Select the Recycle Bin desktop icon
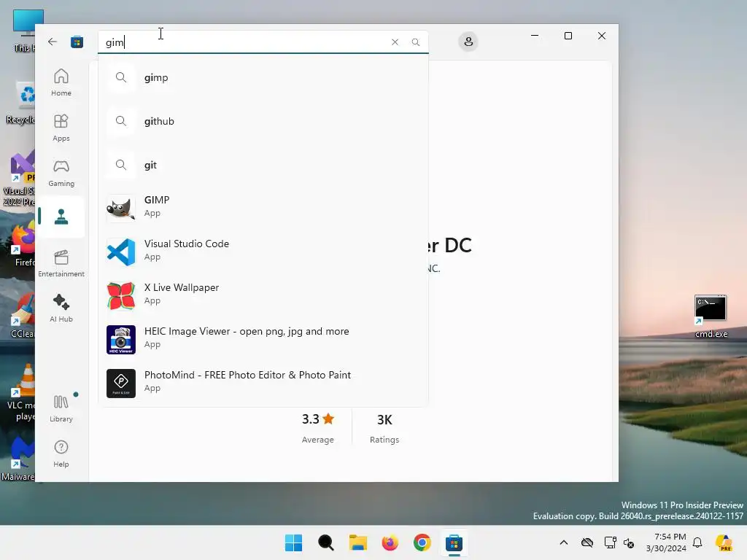The width and height of the screenshot is (747, 560). pyautogui.click(x=22, y=102)
